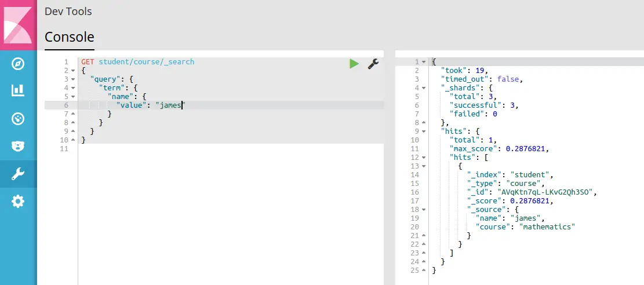Open request options wrench icon in editor
Screen dimensions: 644x285
(373, 64)
